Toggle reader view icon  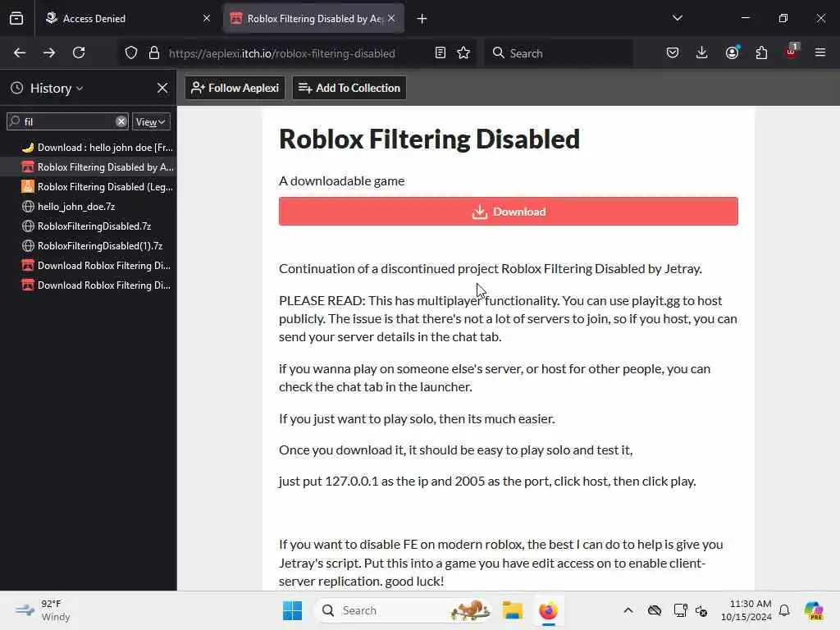tap(441, 53)
